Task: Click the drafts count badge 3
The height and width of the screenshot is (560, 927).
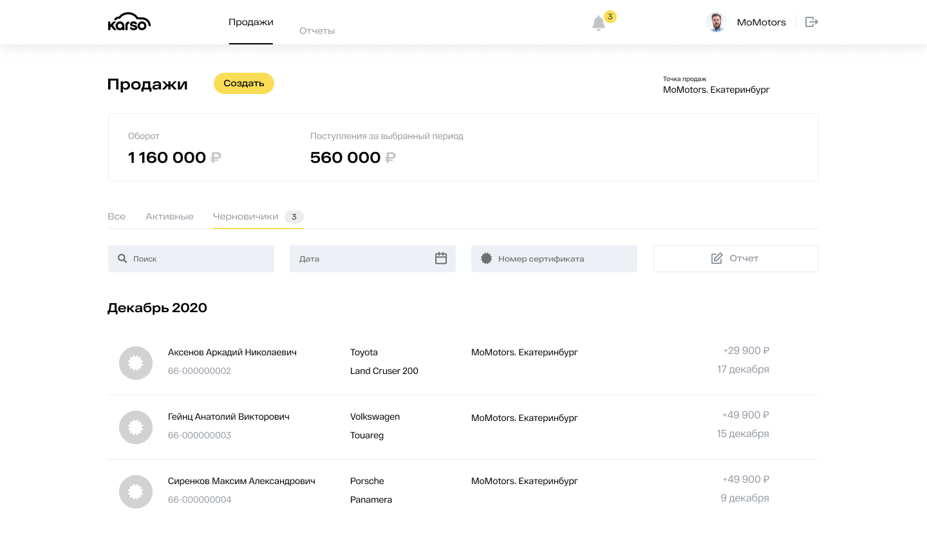Action: coord(294,217)
